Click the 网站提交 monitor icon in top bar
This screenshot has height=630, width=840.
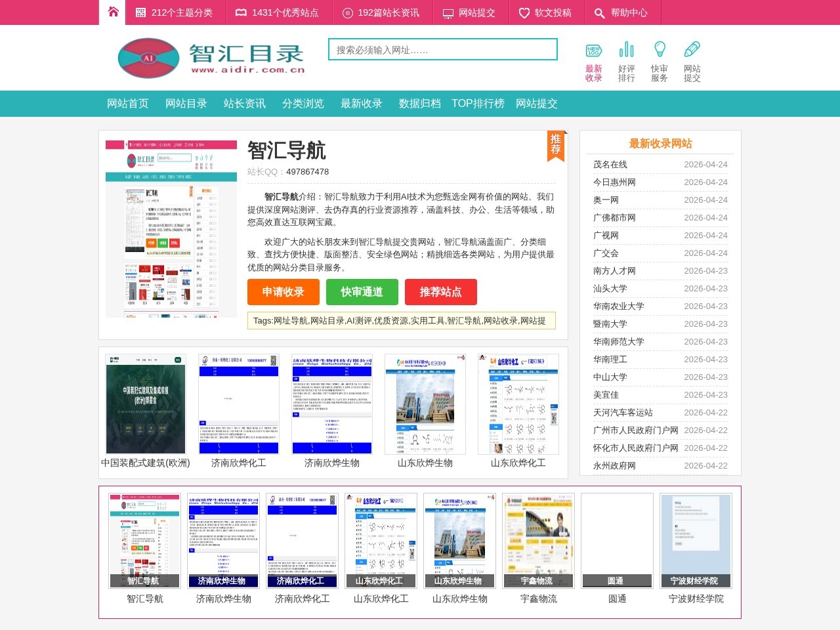[x=448, y=12]
